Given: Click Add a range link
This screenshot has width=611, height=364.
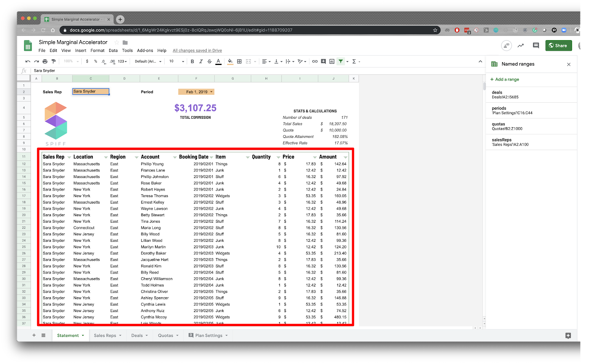Looking at the screenshot, I should pos(504,79).
